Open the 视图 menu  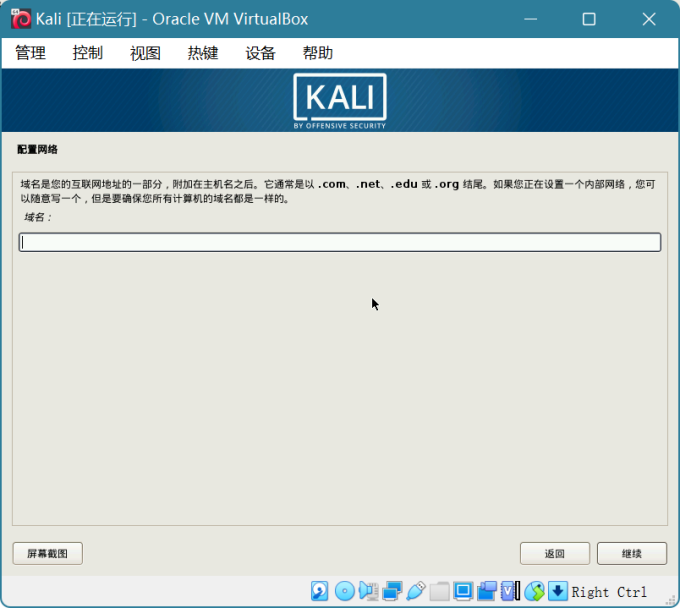tap(145, 53)
